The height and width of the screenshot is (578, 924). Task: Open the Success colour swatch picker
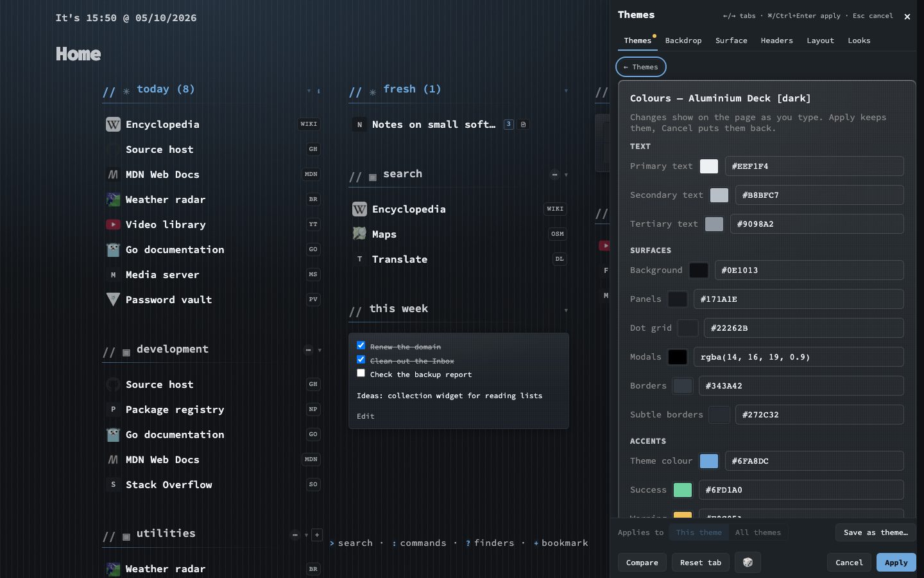tap(683, 490)
